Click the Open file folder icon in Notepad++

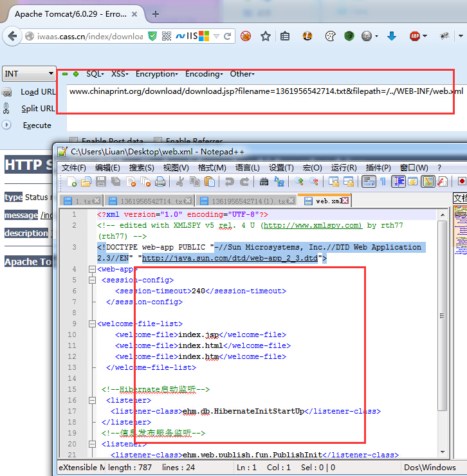tap(86, 181)
